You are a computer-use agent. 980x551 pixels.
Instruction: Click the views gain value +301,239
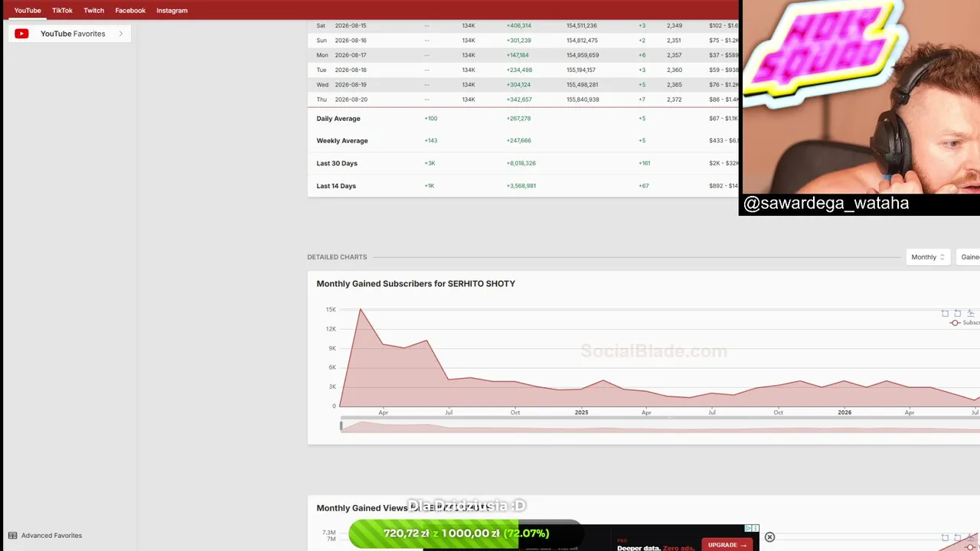518,41
